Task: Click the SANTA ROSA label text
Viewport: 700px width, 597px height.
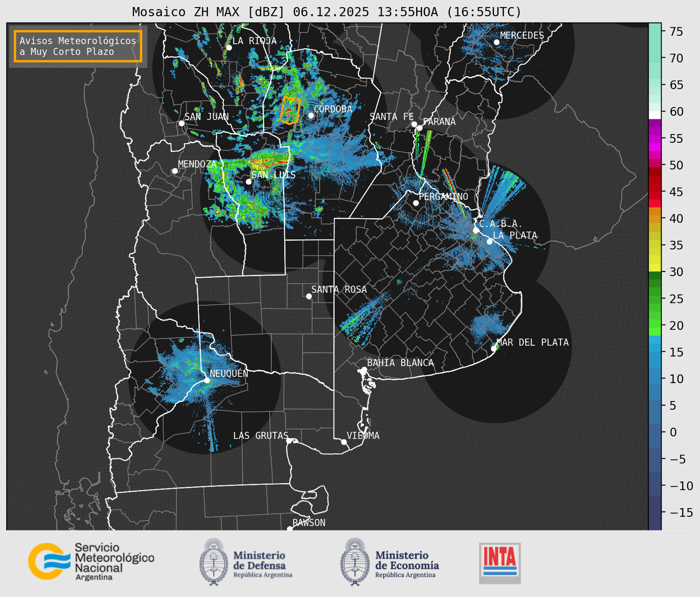Action: tap(339, 289)
